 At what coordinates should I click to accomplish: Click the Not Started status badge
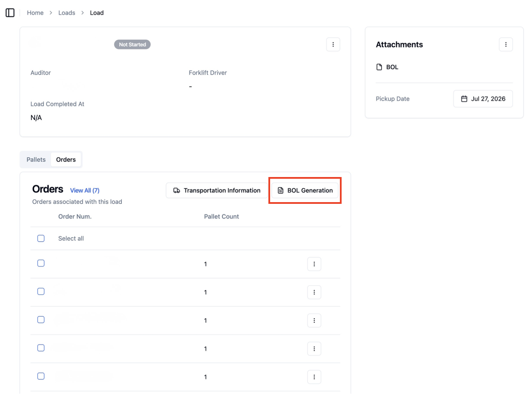pyautogui.click(x=132, y=44)
